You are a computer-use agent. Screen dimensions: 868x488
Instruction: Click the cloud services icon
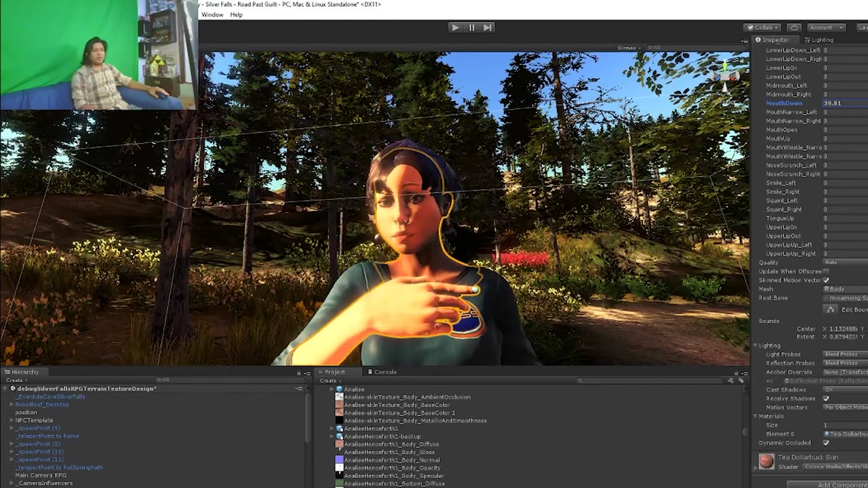794,28
